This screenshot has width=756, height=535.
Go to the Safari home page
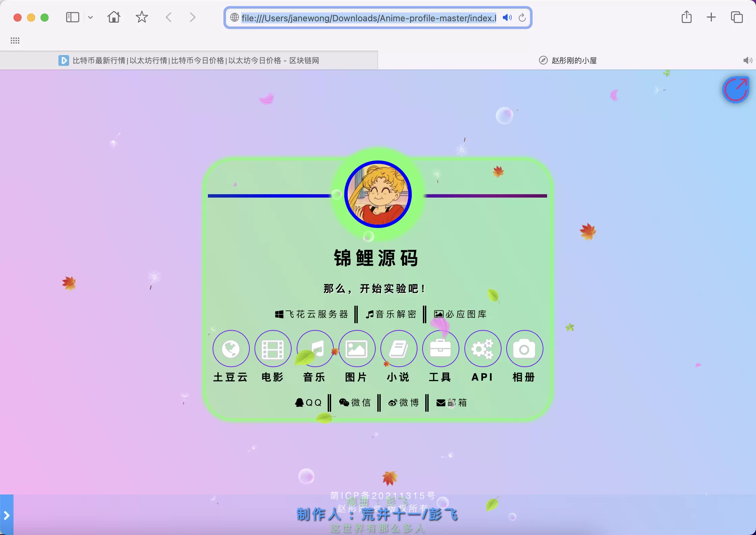[x=114, y=17]
